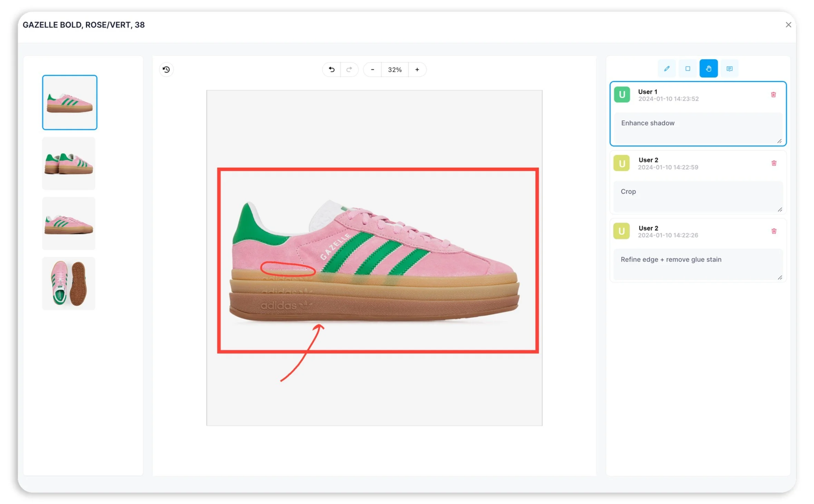Click the history reset icon
The height and width of the screenshot is (504, 814).
tap(166, 70)
